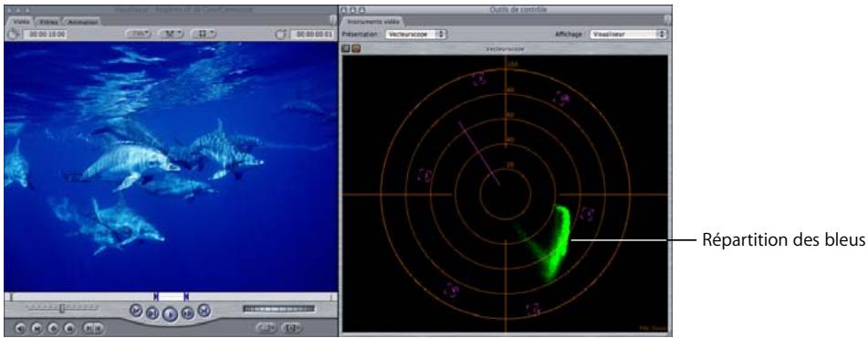
Task: Click the dolphin video image in the Viewer
Action: pos(171,166)
